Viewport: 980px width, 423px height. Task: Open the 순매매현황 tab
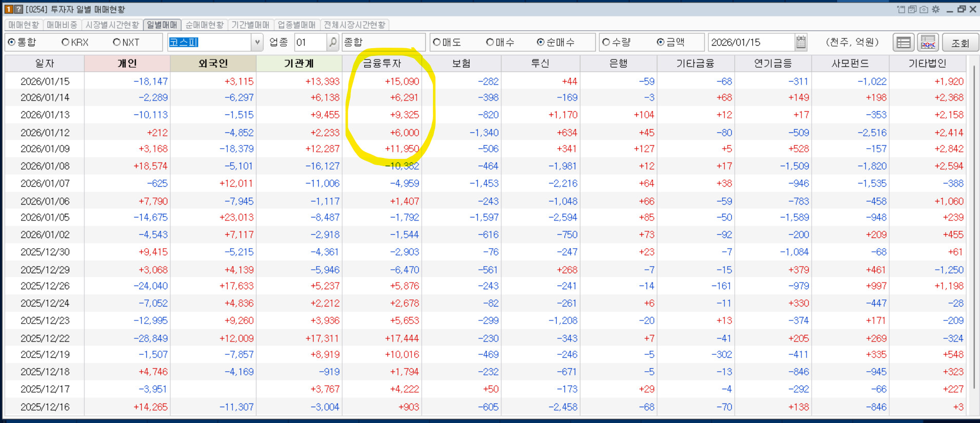click(205, 25)
